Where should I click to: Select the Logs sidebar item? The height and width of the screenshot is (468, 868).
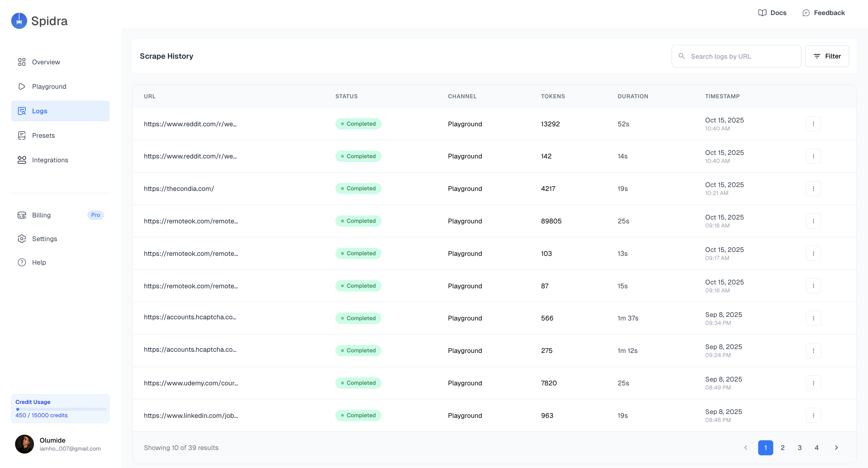pyautogui.click(x=60, y=111)
